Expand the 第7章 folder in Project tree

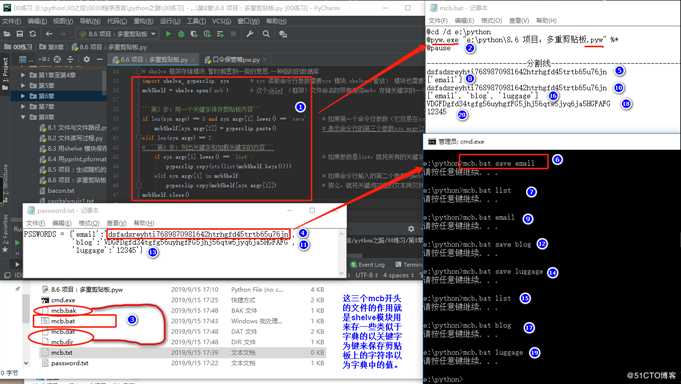coord(23,106)
